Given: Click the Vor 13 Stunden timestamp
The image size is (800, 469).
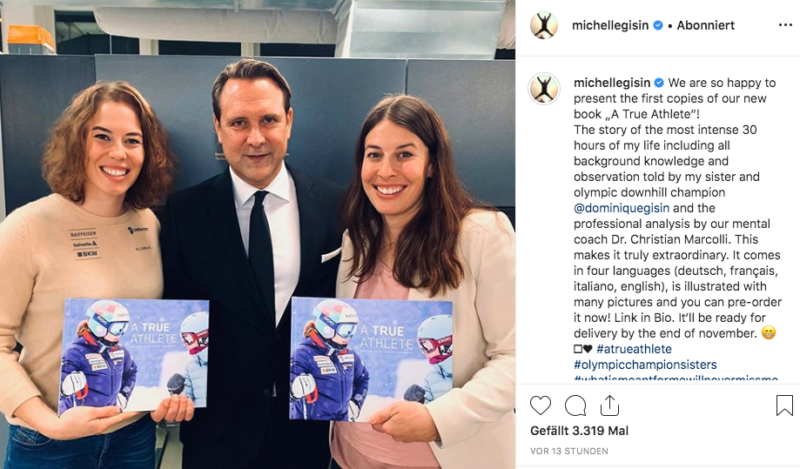Looking at the screenshot, I should pyautogui.click(x=569, y=451).
